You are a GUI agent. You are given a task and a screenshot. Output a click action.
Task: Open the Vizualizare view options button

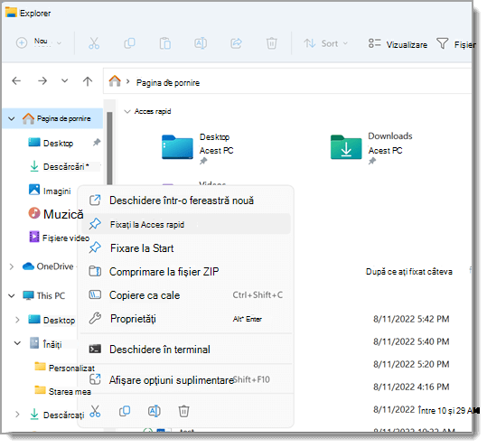(398, 44)
